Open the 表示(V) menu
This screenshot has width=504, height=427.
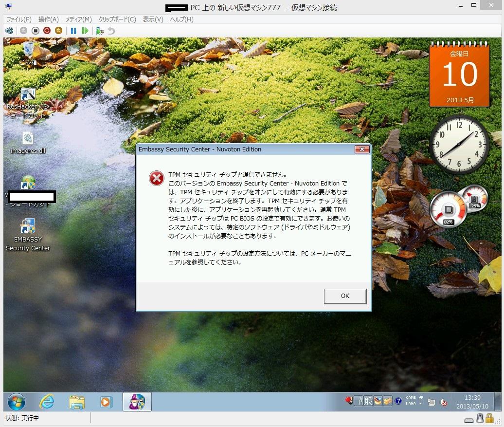tap(153, 19)
